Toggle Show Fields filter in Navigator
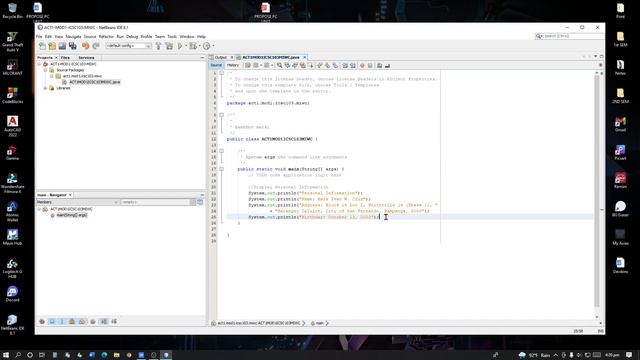This screenshot has width=640, height=360. (x=52, y=322)
